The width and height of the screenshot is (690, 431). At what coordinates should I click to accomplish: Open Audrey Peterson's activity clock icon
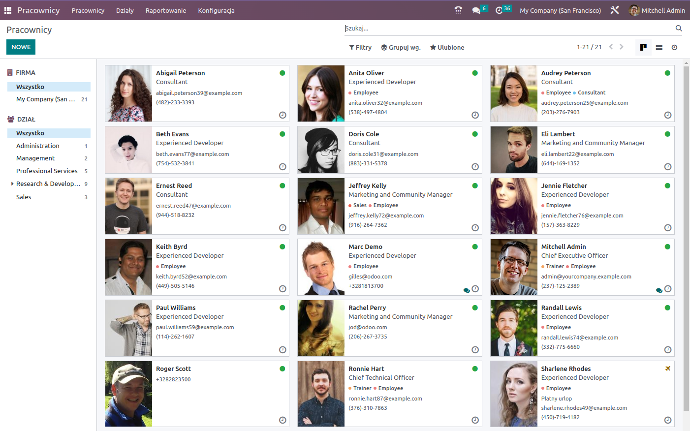pos(668,115)
